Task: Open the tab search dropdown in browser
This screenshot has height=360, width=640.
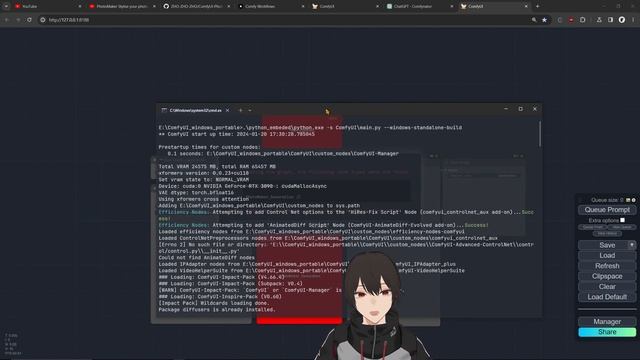Action: (6, 7)
